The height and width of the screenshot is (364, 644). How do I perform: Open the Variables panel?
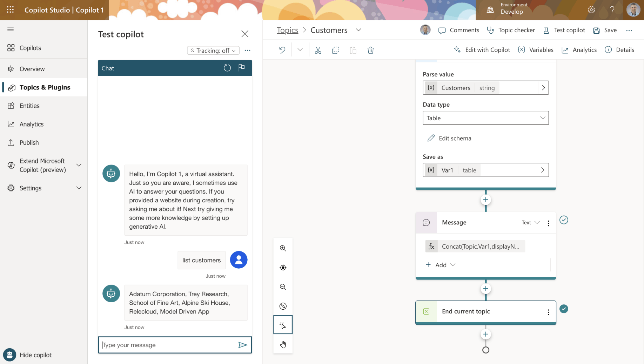pos(536,50)
